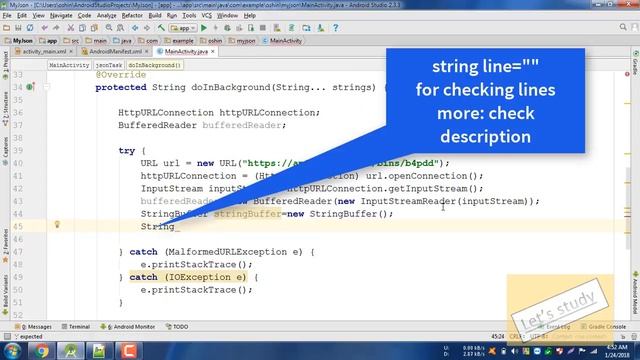Navigate Back with the left arrow icon
The image size is (640, 360).
coord(135,28)
